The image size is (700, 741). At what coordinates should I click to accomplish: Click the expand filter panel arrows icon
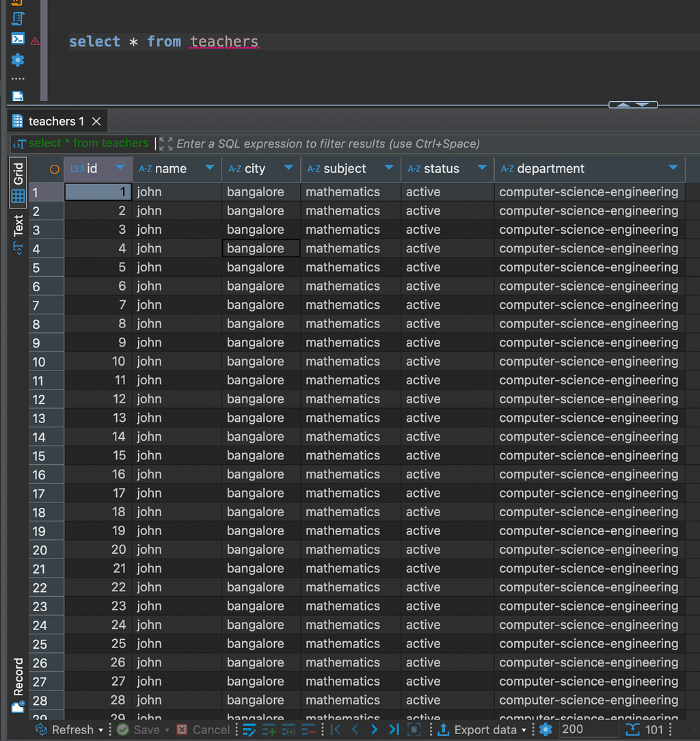166,144
